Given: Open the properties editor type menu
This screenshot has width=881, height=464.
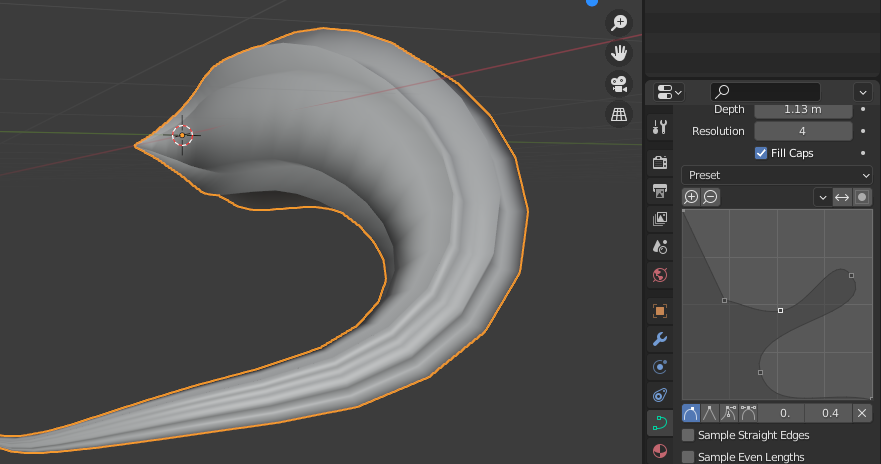Looking at the screenshot, I should 669,92.
